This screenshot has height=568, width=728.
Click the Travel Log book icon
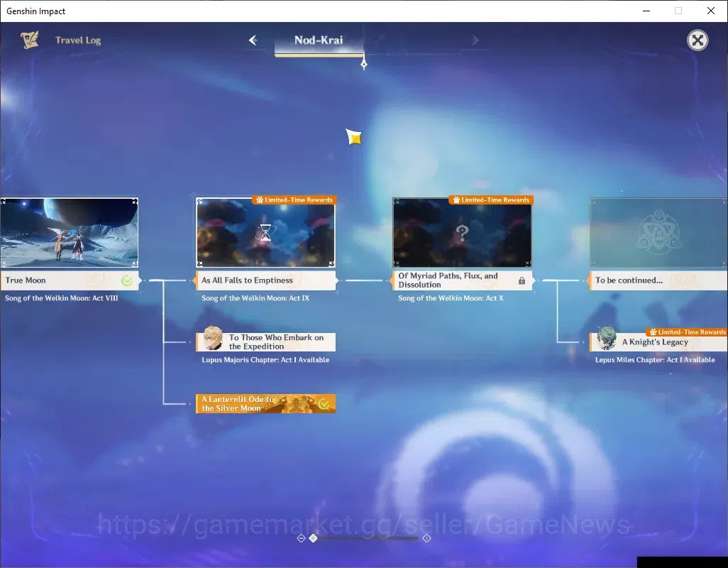coord(30,40)
